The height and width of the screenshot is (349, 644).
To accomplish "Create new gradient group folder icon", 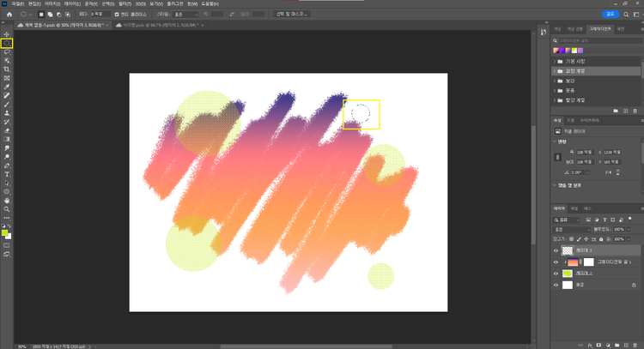I will tap(616, 111).
